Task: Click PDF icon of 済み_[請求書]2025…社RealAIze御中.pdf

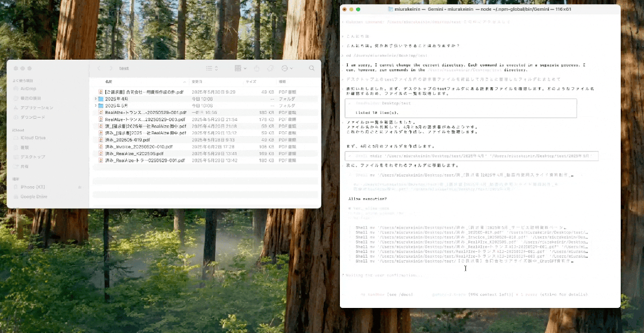Action: pos(100,133)
